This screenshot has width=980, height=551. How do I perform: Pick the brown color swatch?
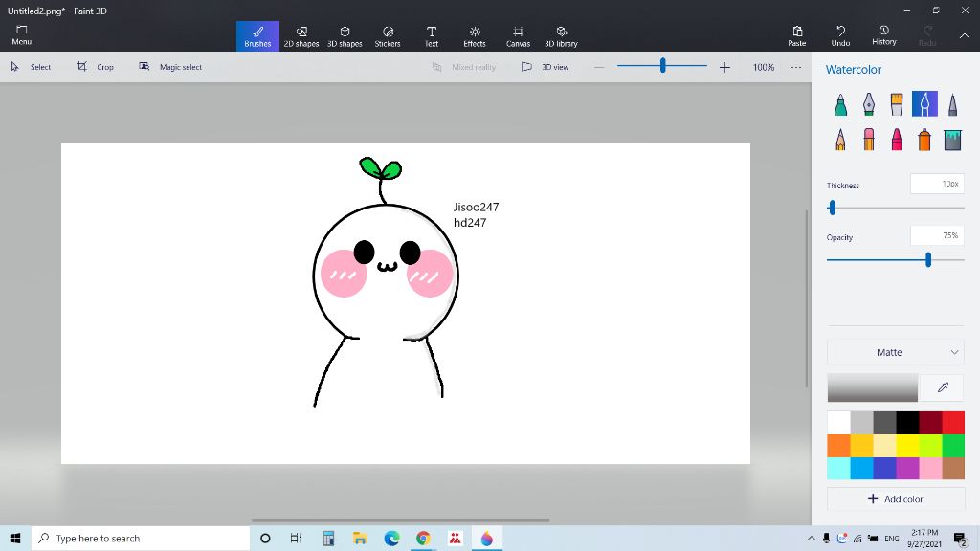click(953, 468)
